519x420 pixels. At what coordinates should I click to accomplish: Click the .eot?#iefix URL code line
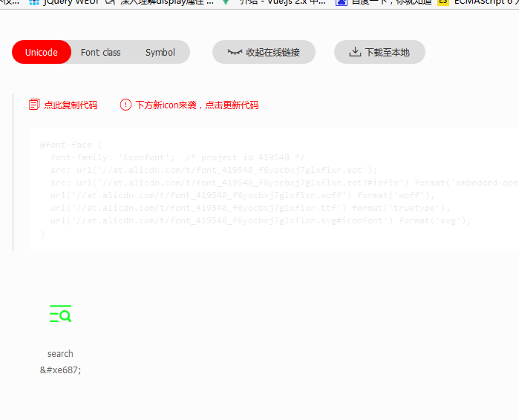coord(284,183)
